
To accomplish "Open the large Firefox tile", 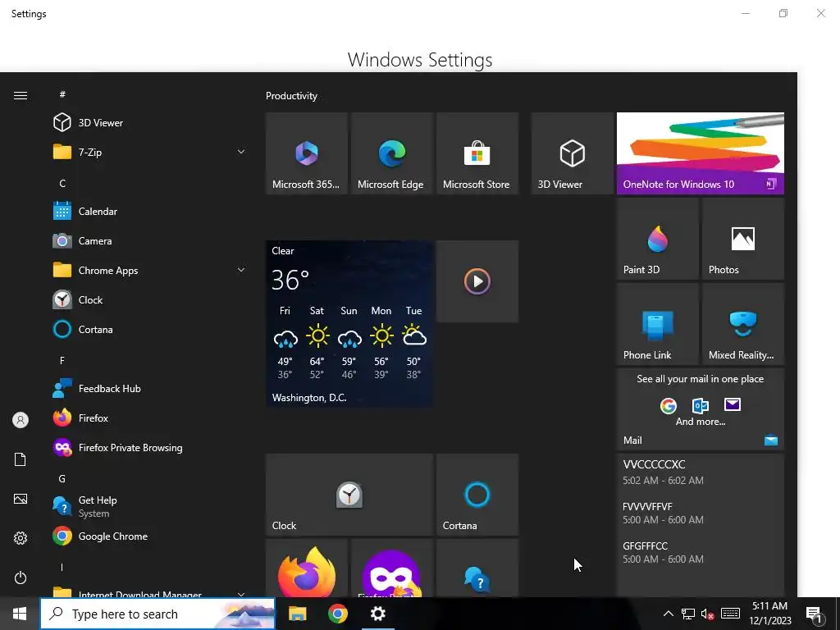I will (x=307, y=569).
